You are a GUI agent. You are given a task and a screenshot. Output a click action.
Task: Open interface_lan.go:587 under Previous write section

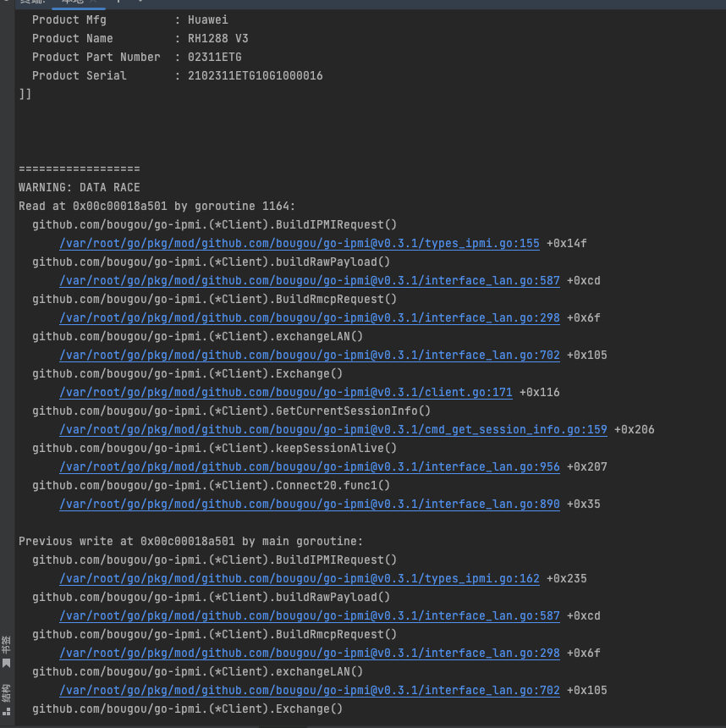309,615
